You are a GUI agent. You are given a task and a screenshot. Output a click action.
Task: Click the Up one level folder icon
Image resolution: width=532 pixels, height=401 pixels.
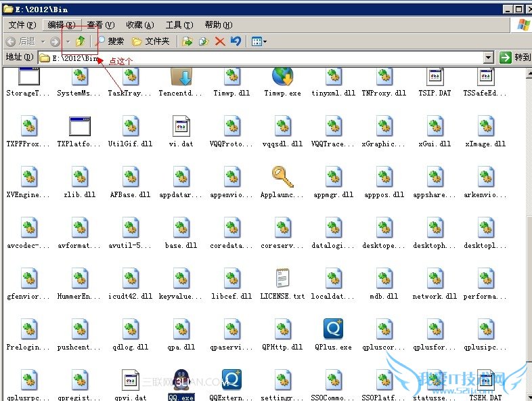[x=81, y=41]
